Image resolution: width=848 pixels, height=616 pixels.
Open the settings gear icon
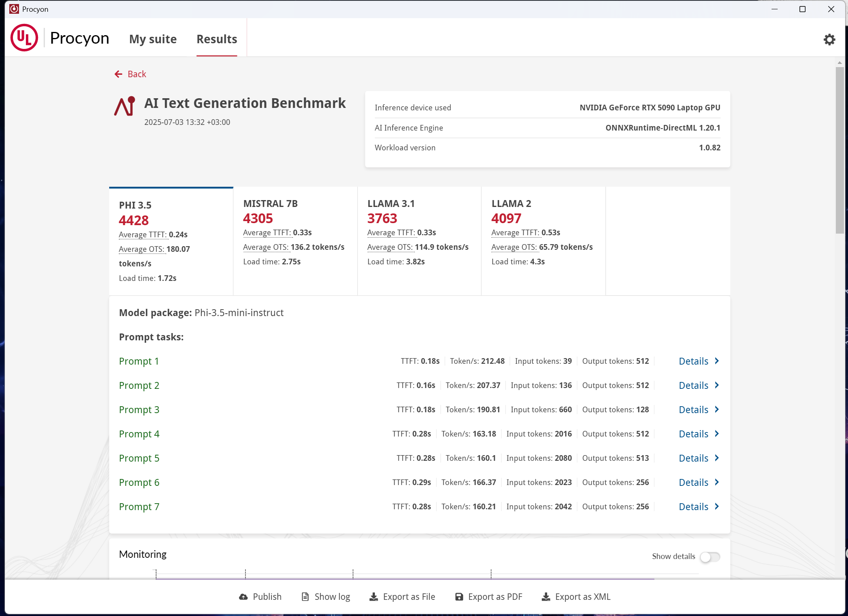(829, 39)
